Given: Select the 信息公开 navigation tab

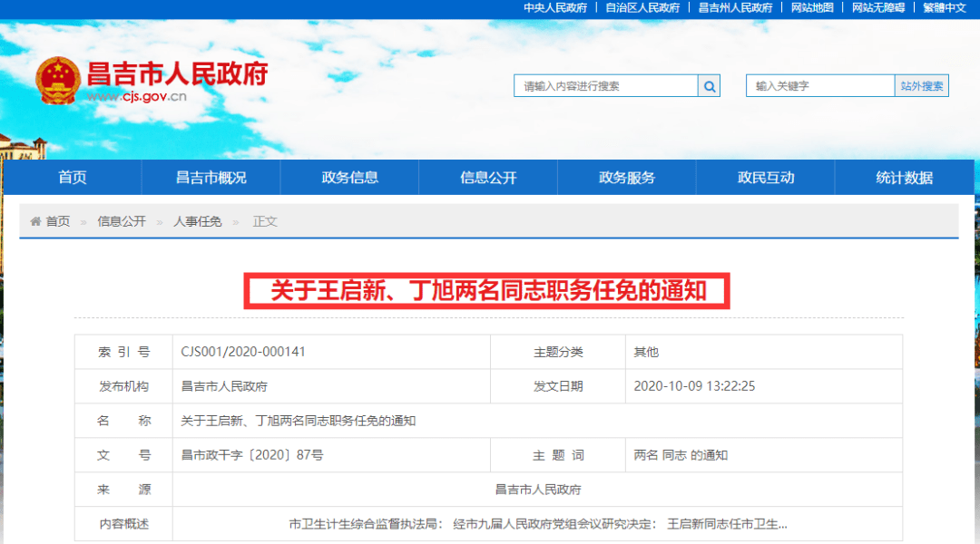Looking at the screenshot, I should [x=488, y=178].
